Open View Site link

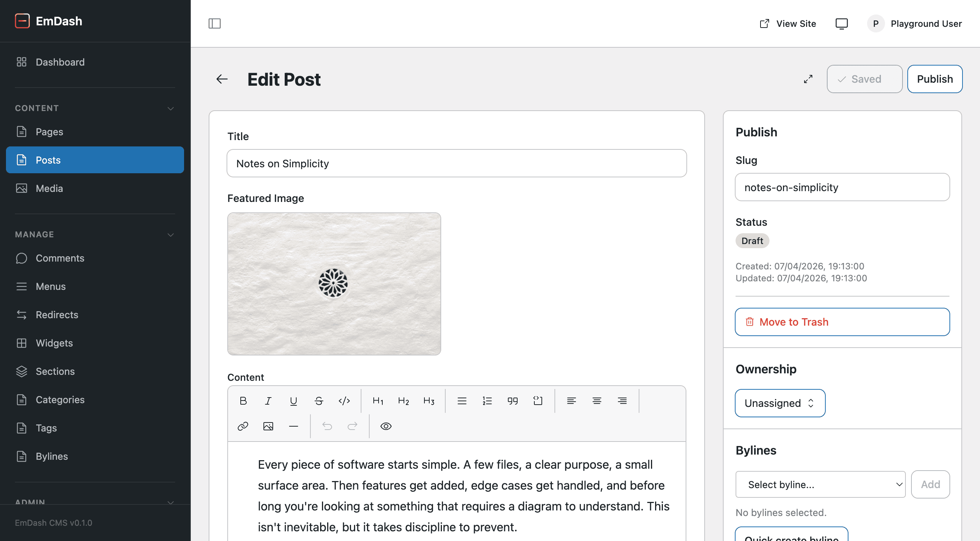[x=788, y=23]
